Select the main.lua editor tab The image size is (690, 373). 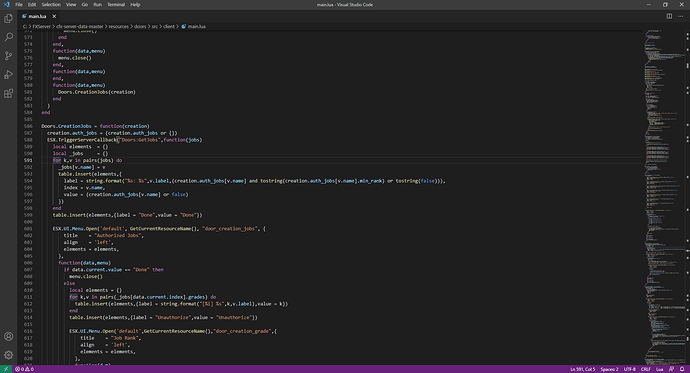pos(38,16)
